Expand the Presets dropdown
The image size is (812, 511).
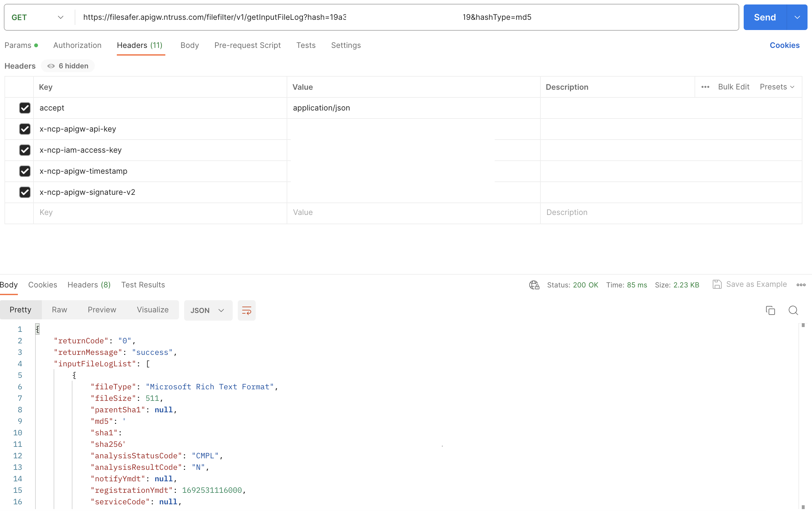point(777,87)
